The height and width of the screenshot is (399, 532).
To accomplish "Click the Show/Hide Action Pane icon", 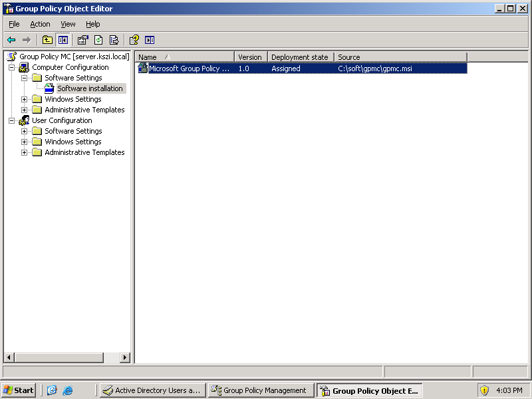I will tap(149, 40).
